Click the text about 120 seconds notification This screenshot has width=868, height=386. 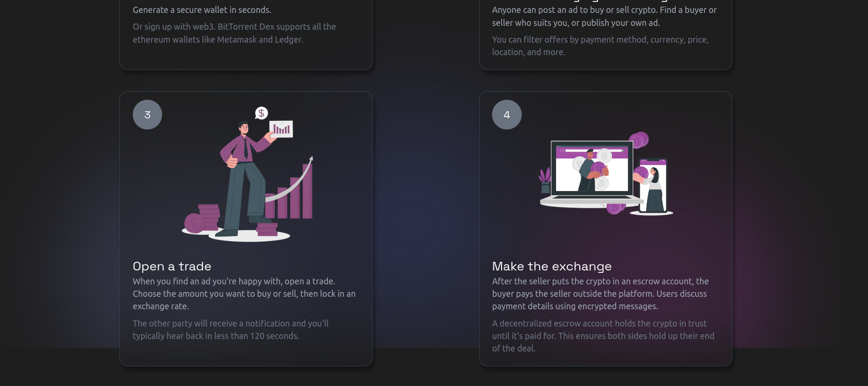[231, 330]
